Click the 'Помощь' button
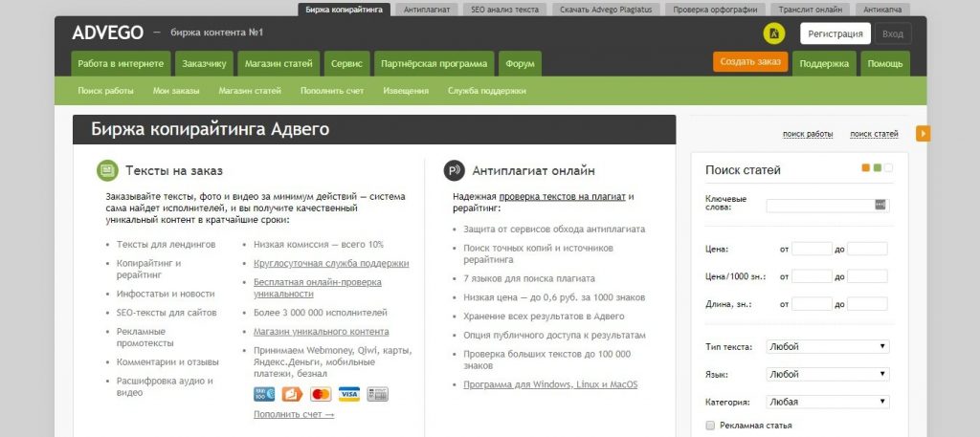 pos(885,64)
